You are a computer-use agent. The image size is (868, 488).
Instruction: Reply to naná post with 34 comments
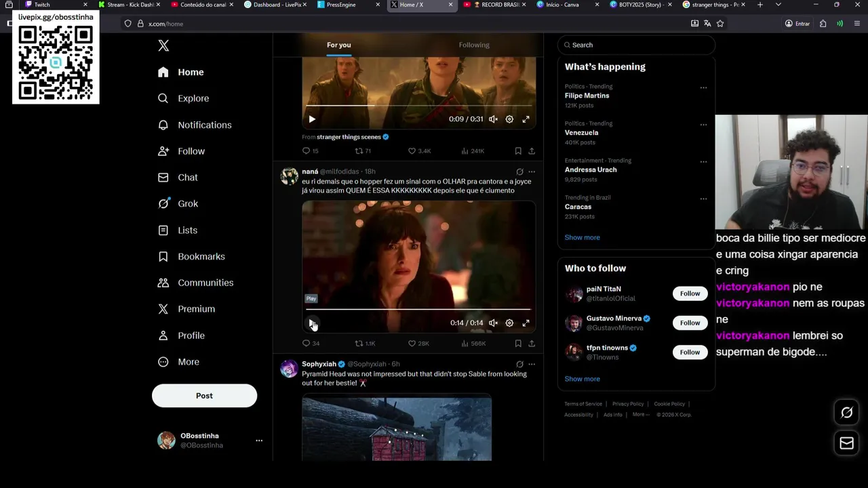(x=311, y=344)
